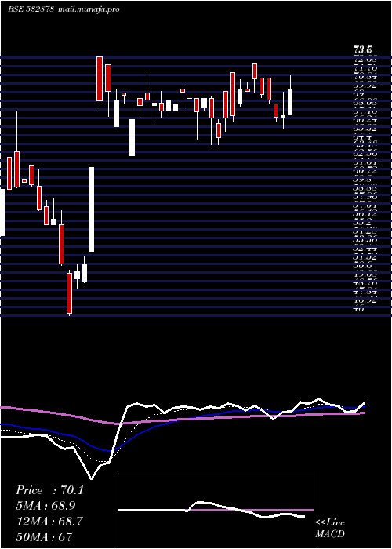Click the 69.92 price axis label
The image size is (392, 549).
365,85
